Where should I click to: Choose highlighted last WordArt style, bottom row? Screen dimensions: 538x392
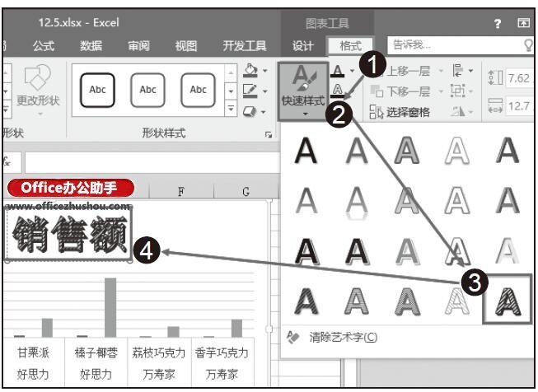pyautogui.click(x=508, y=300)
